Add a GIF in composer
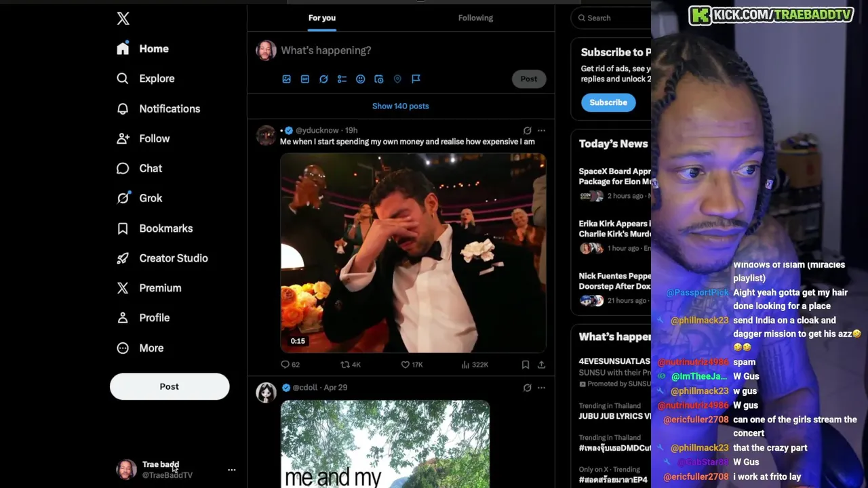Image resolution: width=868 pixels, height=488 pixels. click(305, 79)
